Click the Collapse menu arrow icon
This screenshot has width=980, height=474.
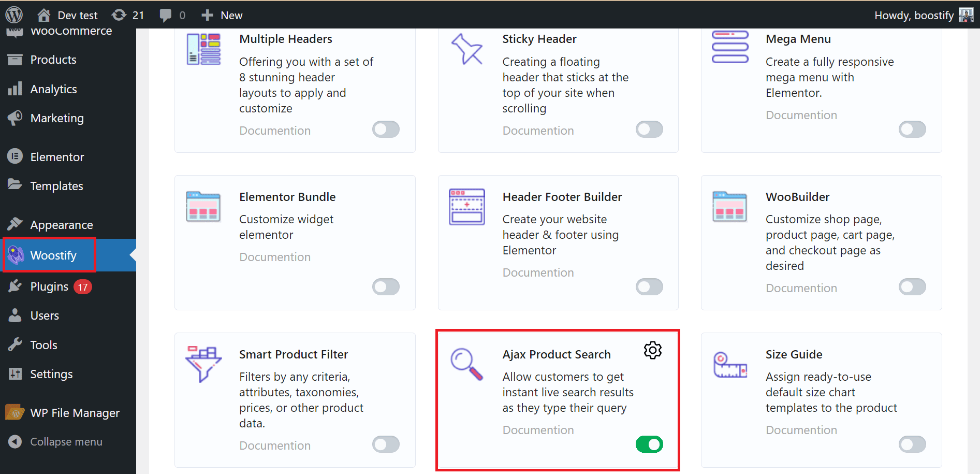tap(15, 441)
